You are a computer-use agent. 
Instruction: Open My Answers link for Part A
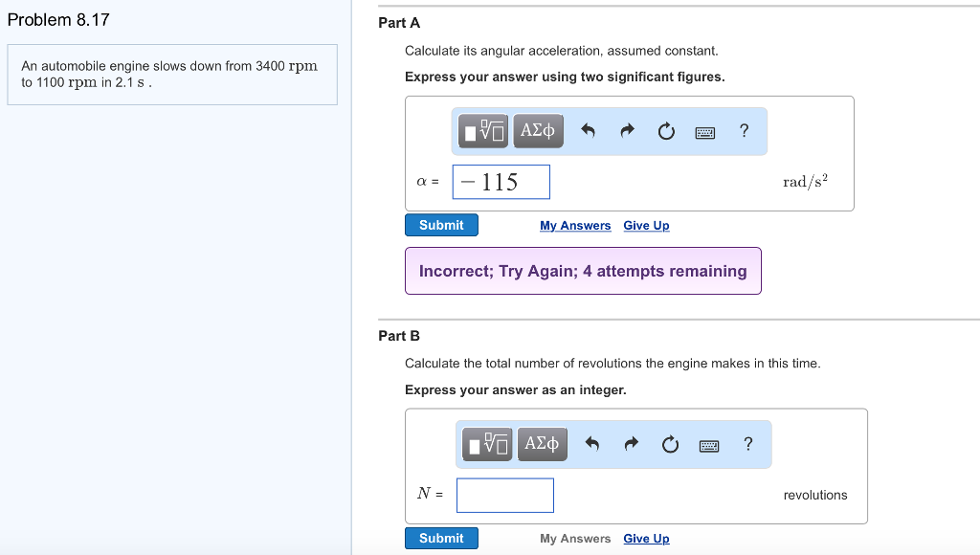coord(575,226)
